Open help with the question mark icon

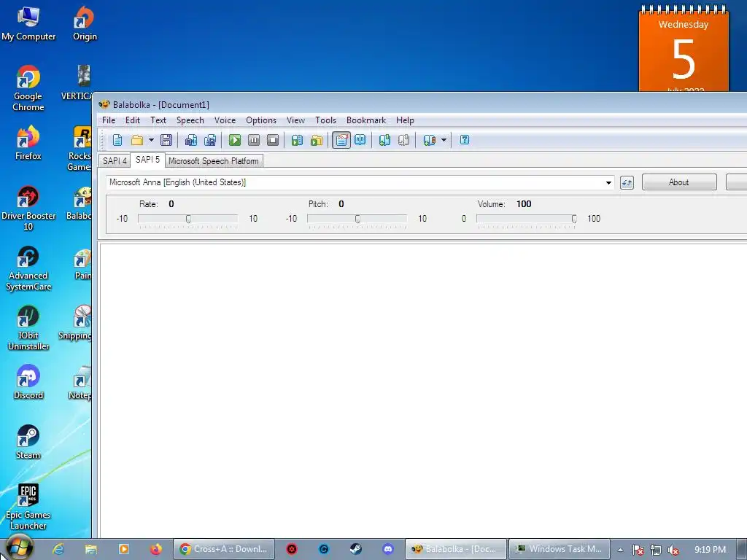[465, 140]
